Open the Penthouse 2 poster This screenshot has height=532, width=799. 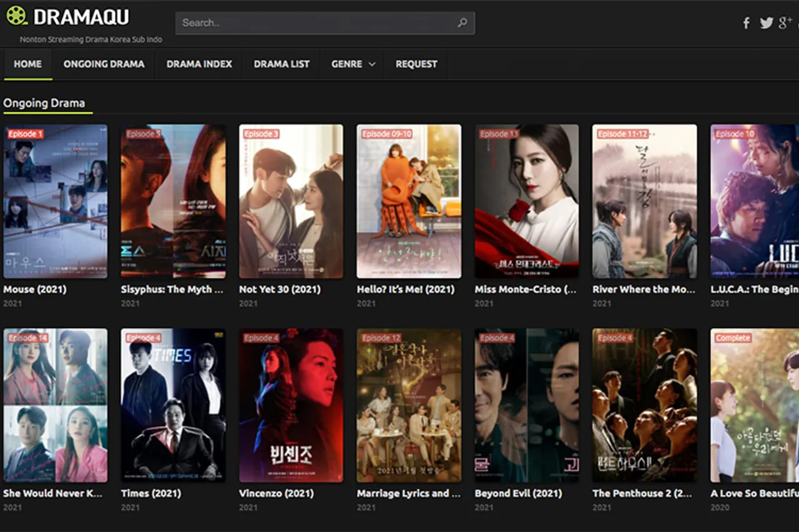(x=645, y=405)
